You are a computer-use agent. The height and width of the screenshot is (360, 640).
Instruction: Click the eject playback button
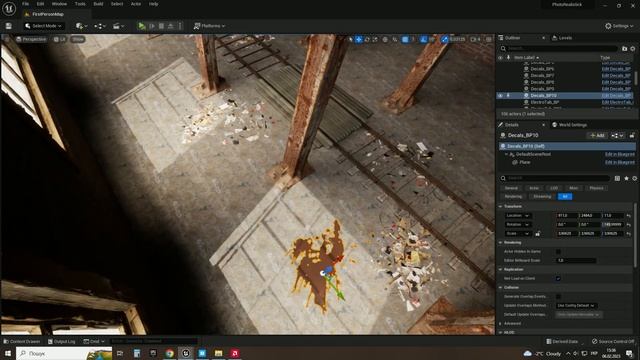pyautogui.click(x=171, y=26)
